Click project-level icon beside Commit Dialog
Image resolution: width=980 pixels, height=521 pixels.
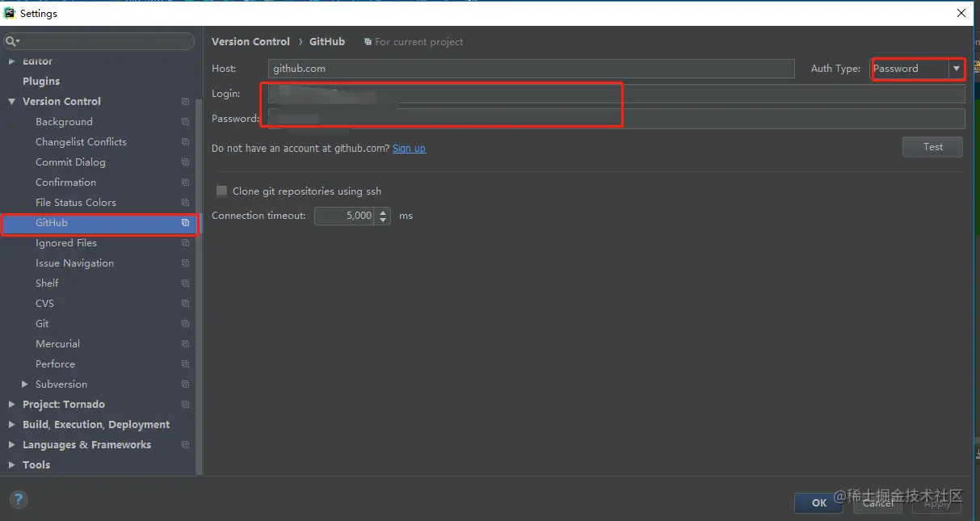[x=185, y=162]
